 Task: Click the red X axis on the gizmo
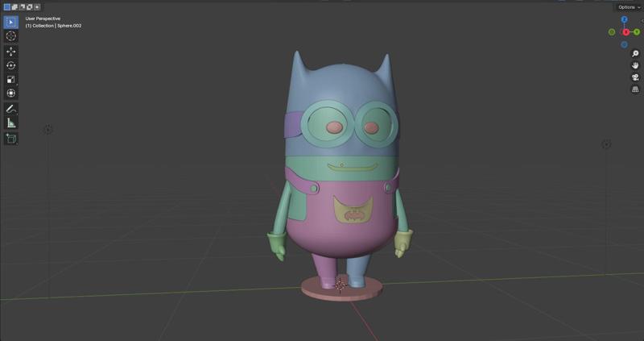(x=626, y=32)
